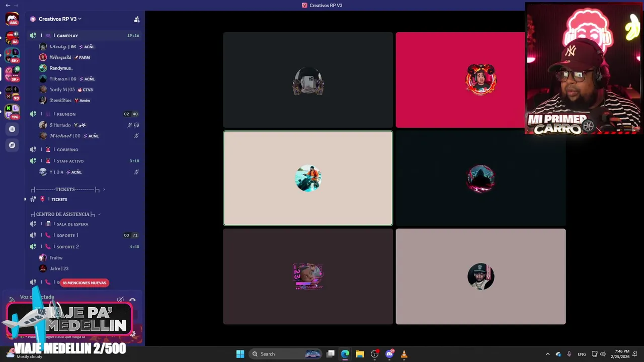Focus the bearded man with cap tile

(480, 277)
